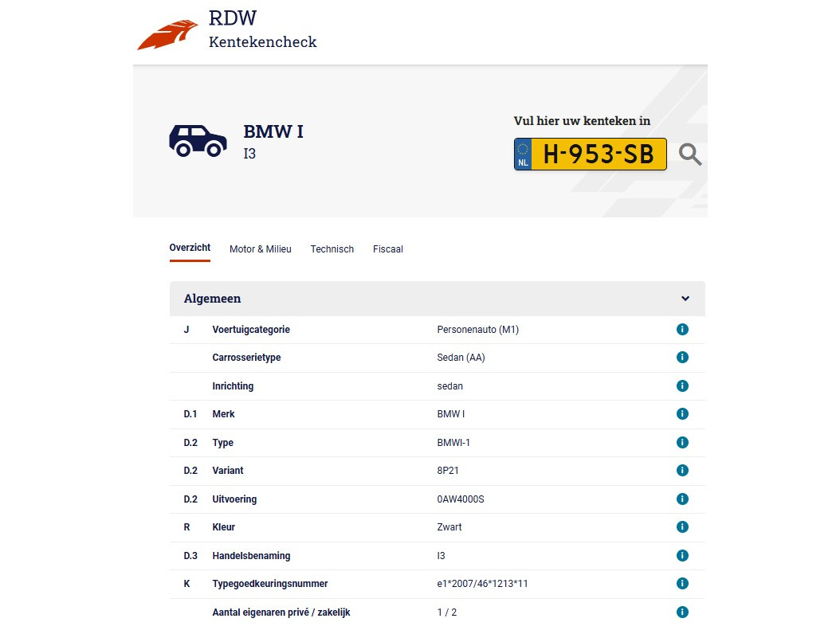Viewport: 840px width, 630px height.
Task: Open info icon next to Carrosserietype
Action: [x=682, y=358]
